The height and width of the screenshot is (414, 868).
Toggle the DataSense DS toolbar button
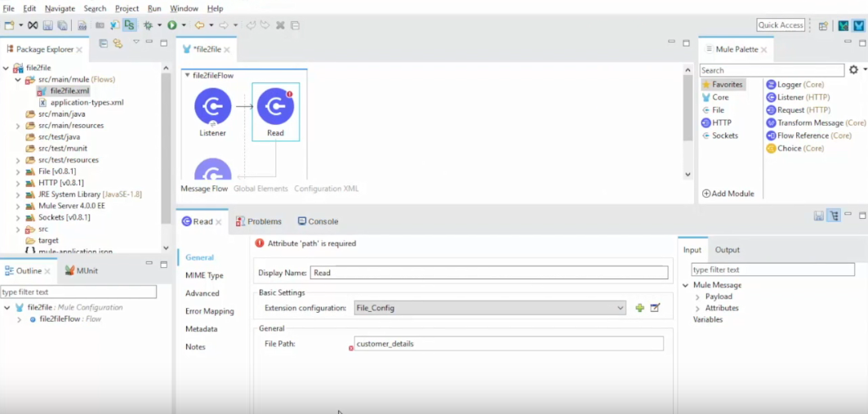129,25
